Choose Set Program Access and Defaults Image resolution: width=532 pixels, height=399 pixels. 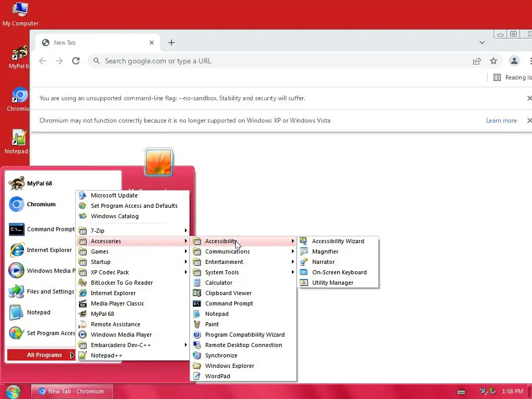[x=132, y=206]
